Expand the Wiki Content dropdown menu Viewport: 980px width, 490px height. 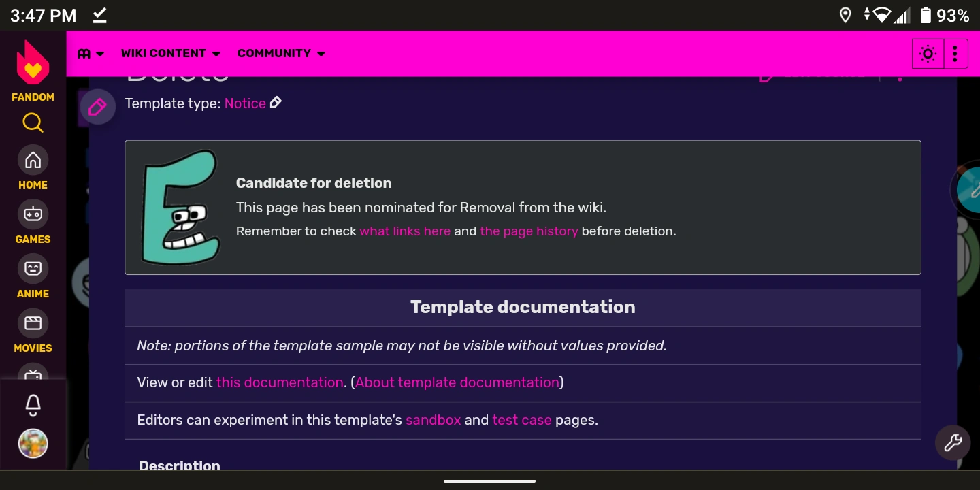(x=171, y=54)
